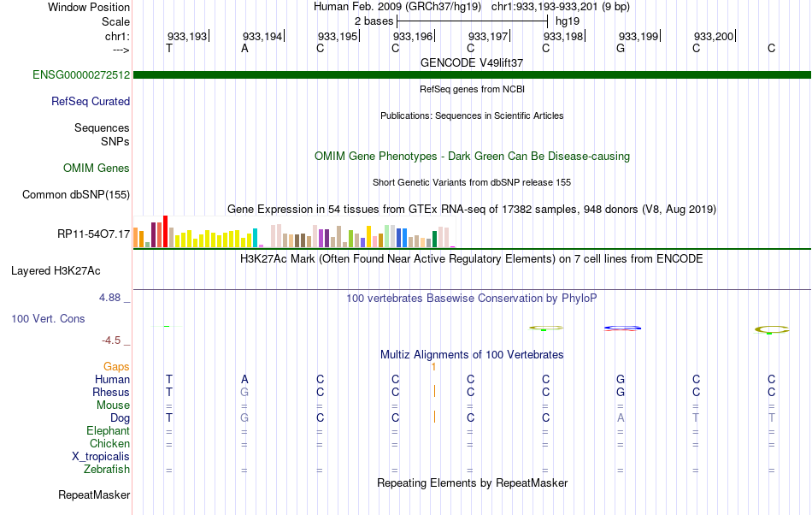Click the Mouse species row label

pyautogui.click(x=114, y=405)
